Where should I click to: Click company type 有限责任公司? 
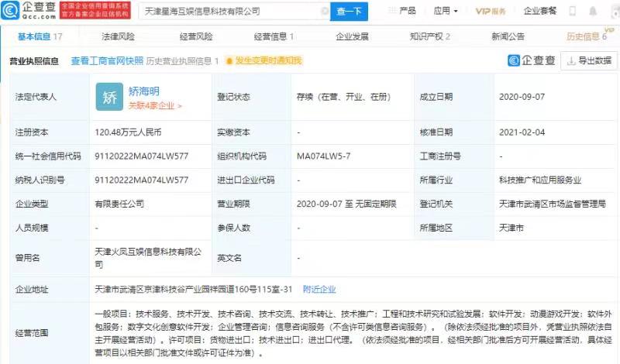click(119, 204)
